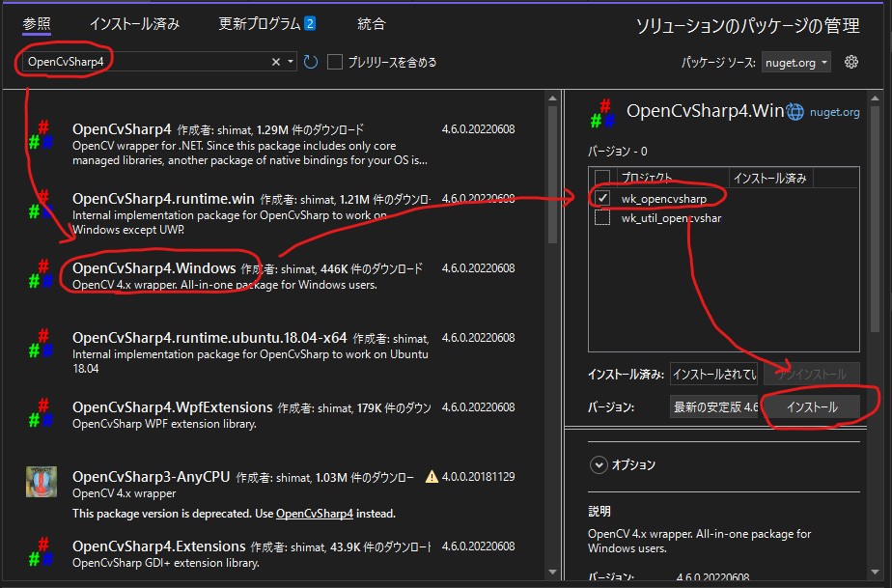892x588 pixels.
Task: Click the deprecation warning icon on OpenCvSharp3-AnyCPU
Action: tap(432, 476)
